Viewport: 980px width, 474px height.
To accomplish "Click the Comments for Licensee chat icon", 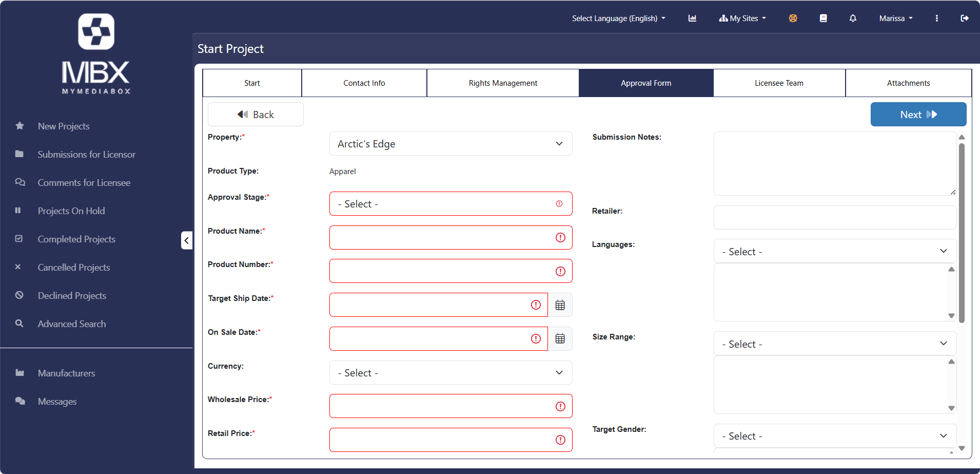I will pos(20,182).
